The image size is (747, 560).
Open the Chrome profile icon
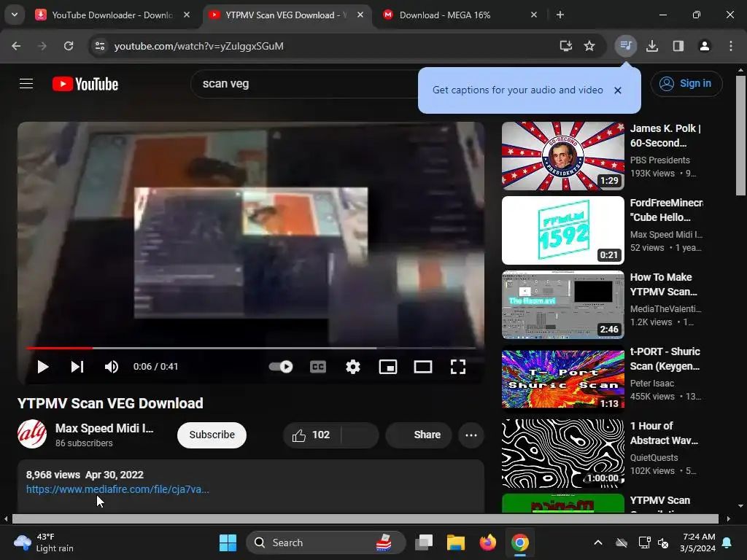pyautogui.click(x=705, y=46)
